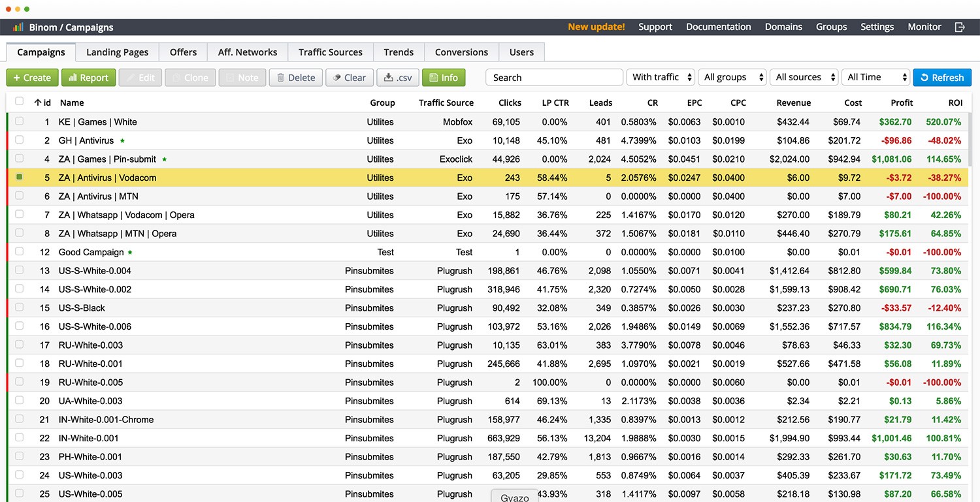Click the logout icon in top bar
This screenshot has width=980, height=502.
click(959, 27)
